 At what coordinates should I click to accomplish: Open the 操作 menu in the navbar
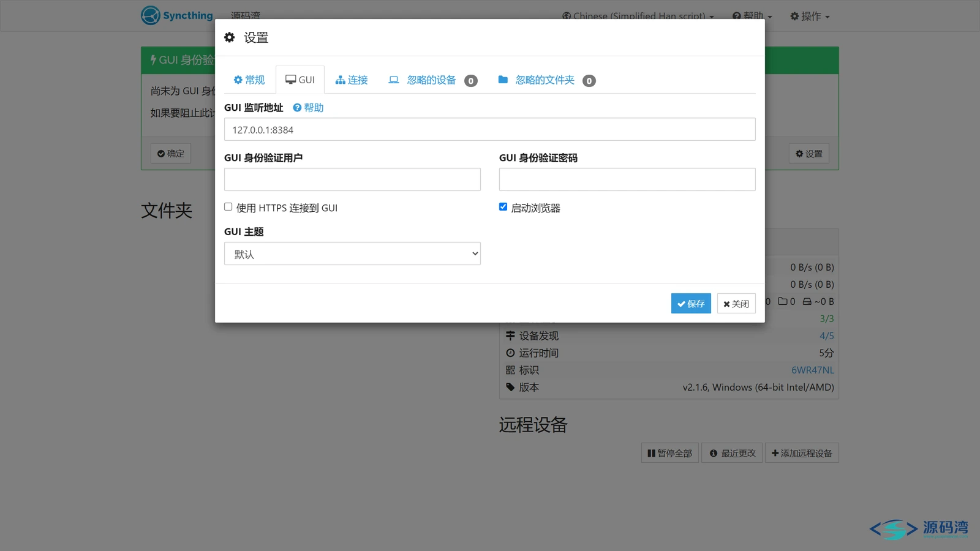810,17
